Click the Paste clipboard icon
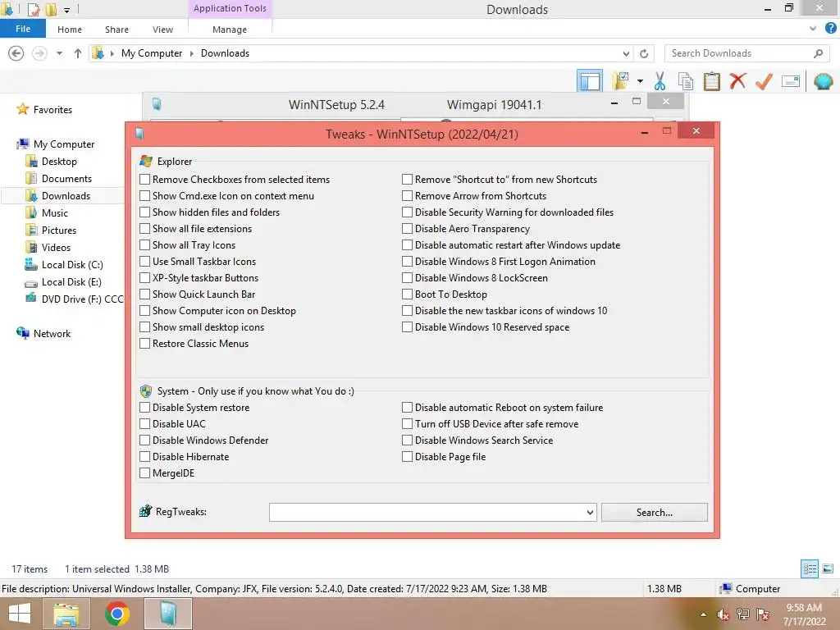 (x=711, y=81)
